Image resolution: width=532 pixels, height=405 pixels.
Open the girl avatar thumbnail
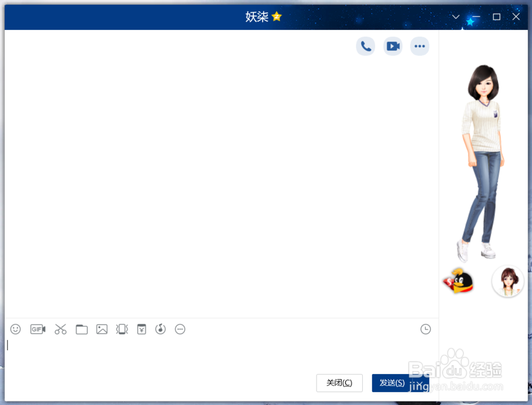(x=508, y=281)
